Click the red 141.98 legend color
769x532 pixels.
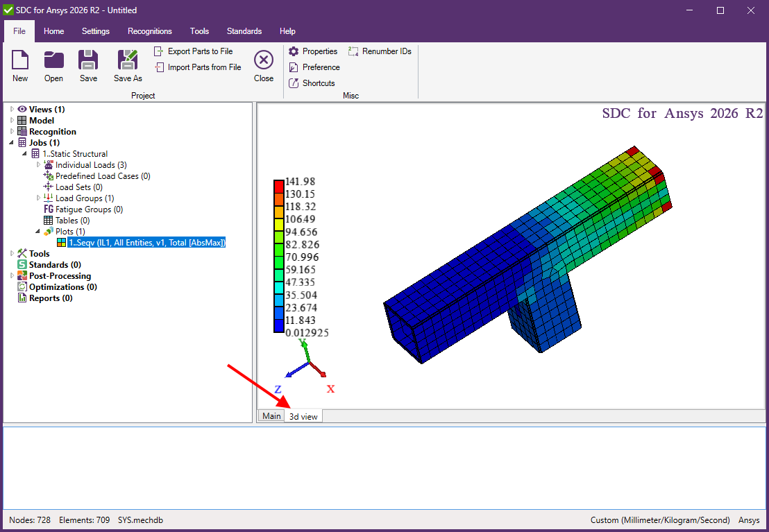(x=278, y=187)
